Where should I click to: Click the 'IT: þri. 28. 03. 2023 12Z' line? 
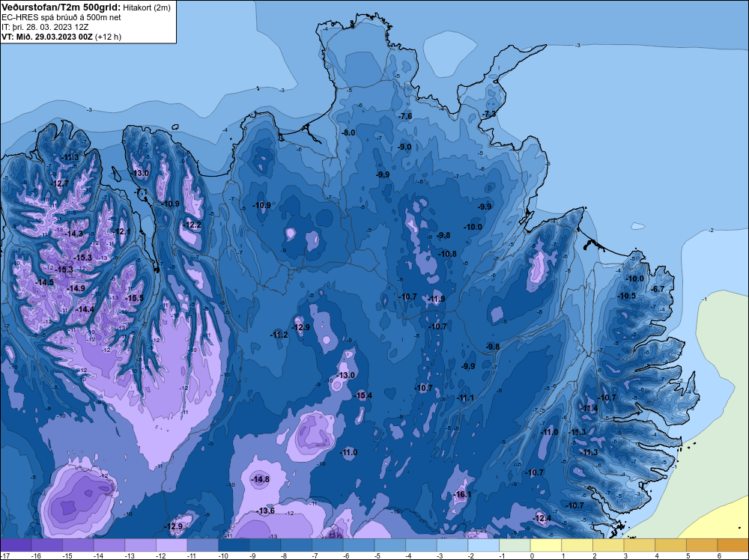(x=44, y=27)
